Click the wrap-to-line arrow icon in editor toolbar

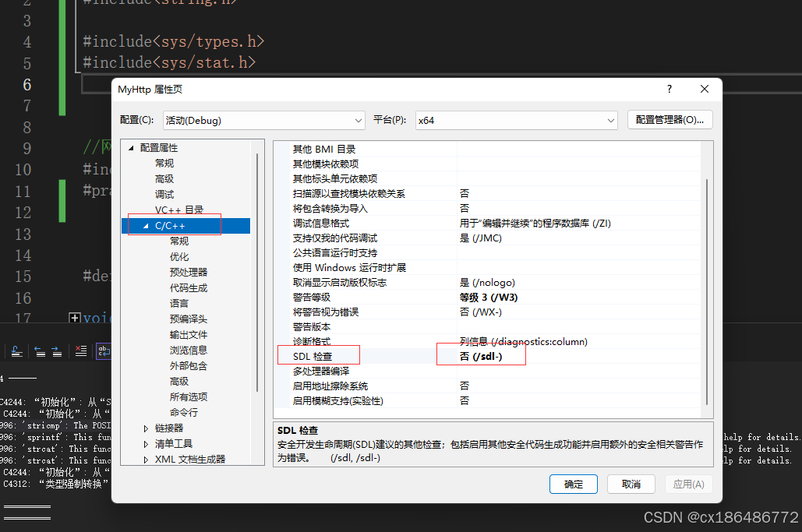(16, 351)
